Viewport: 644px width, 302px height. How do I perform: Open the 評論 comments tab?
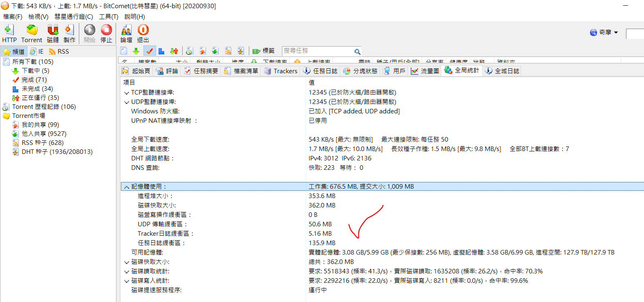click(167, 71)
